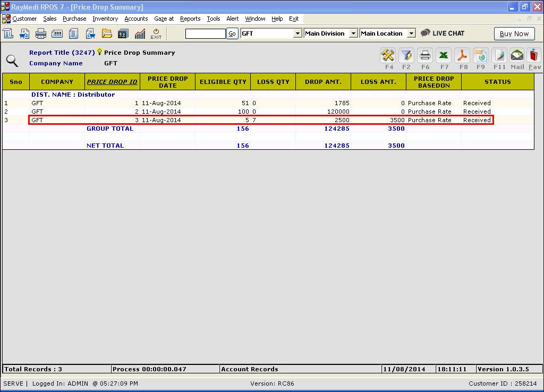
Task: Expand the Main Division dropdown
Action: (x=353, y=33)
